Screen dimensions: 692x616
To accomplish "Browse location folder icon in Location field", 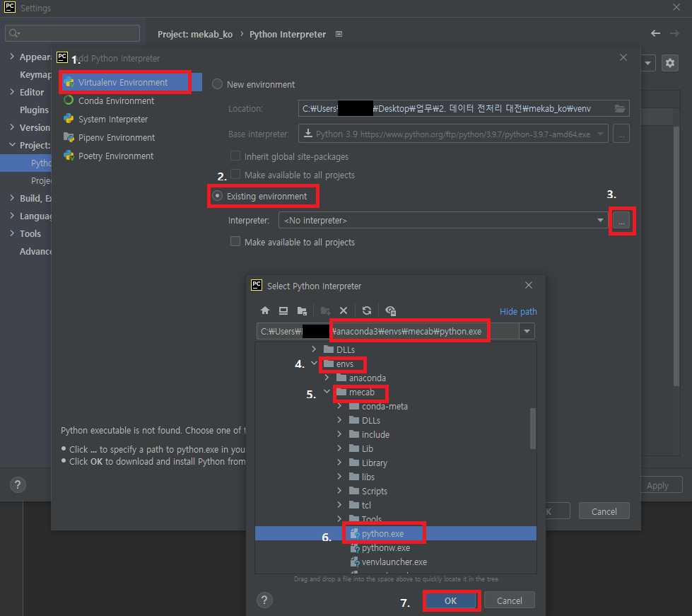I will pos(620,109).
